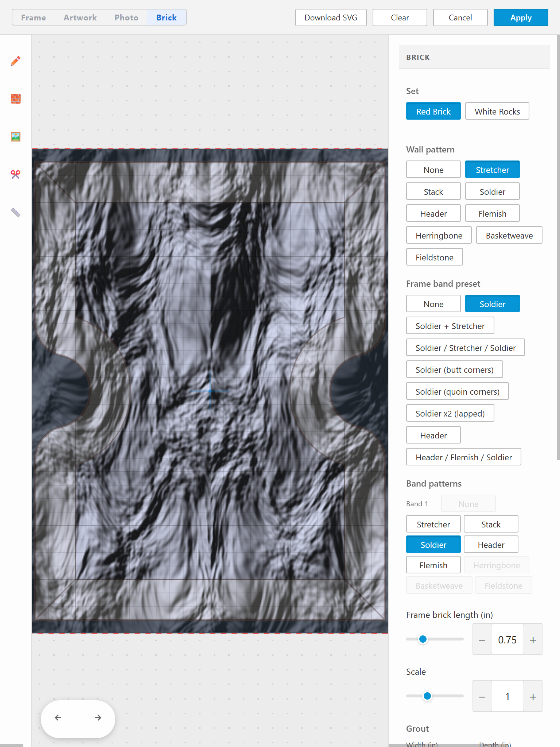Set wall pattern to Herringbone
This screenshot has width=560, height=747.
[x=439, y=235]
